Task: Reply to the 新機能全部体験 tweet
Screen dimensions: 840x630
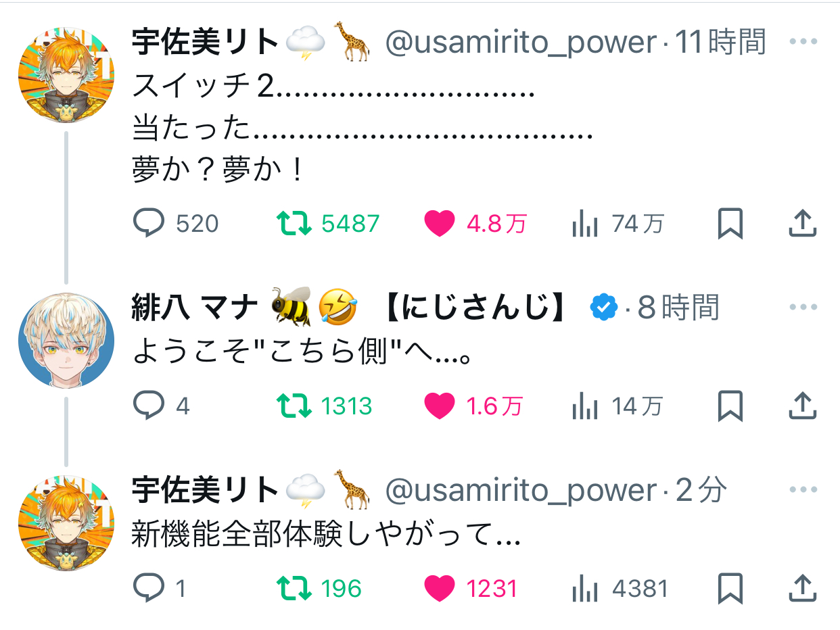Action: [x=149, y=588]
